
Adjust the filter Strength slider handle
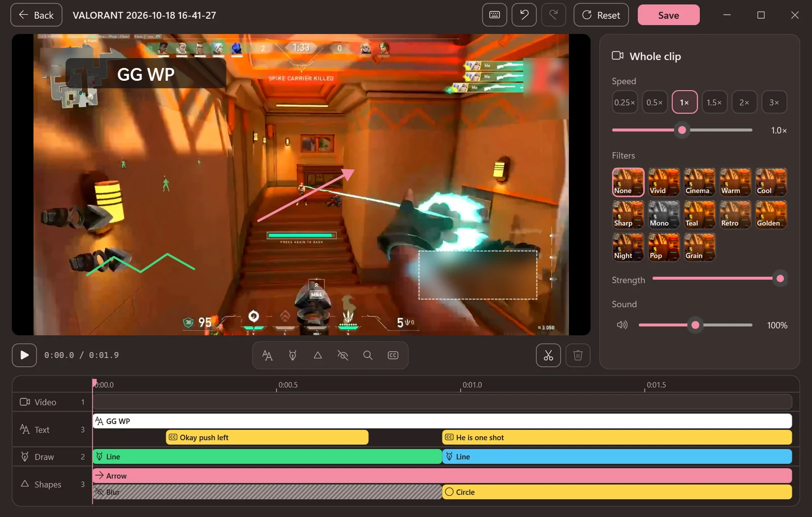(780, 278)
